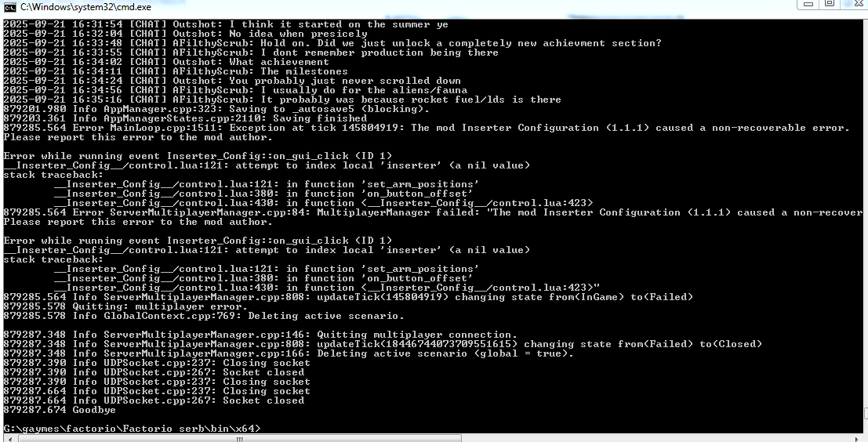Viewport: 868px width, 442px height.
Task: Click the horizontal scrollbar right arrow
Action: point(858,439)
